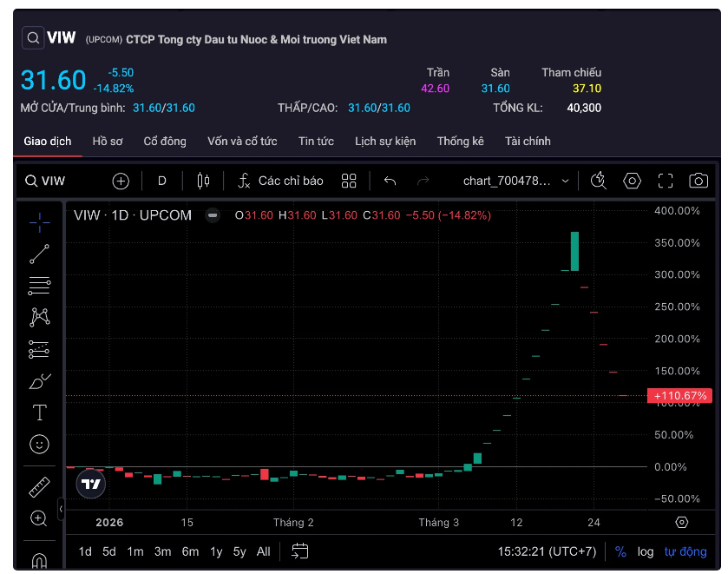Image resolution: width=728 pixels, height=574 pixels.
Task: Click the +110.67% price label
Action: (679, 395)
